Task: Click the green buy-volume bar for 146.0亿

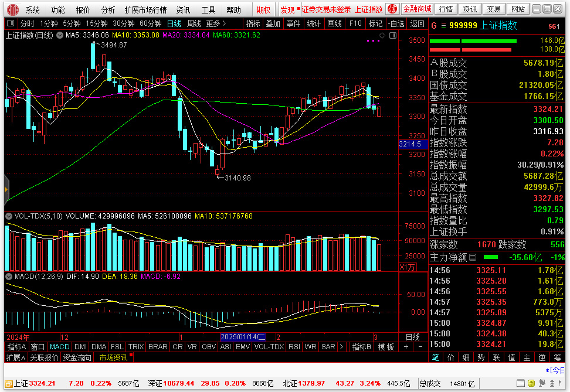Action: point(473,40)
